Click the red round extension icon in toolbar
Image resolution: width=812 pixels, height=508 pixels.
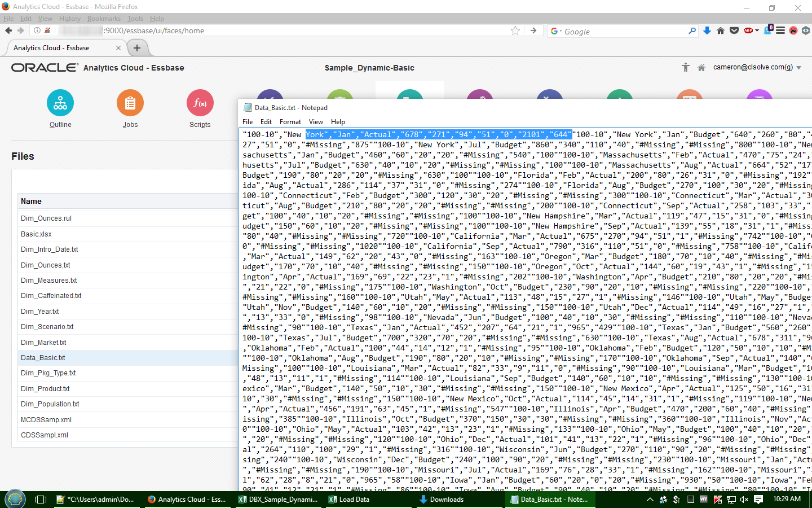pos(793,30)
